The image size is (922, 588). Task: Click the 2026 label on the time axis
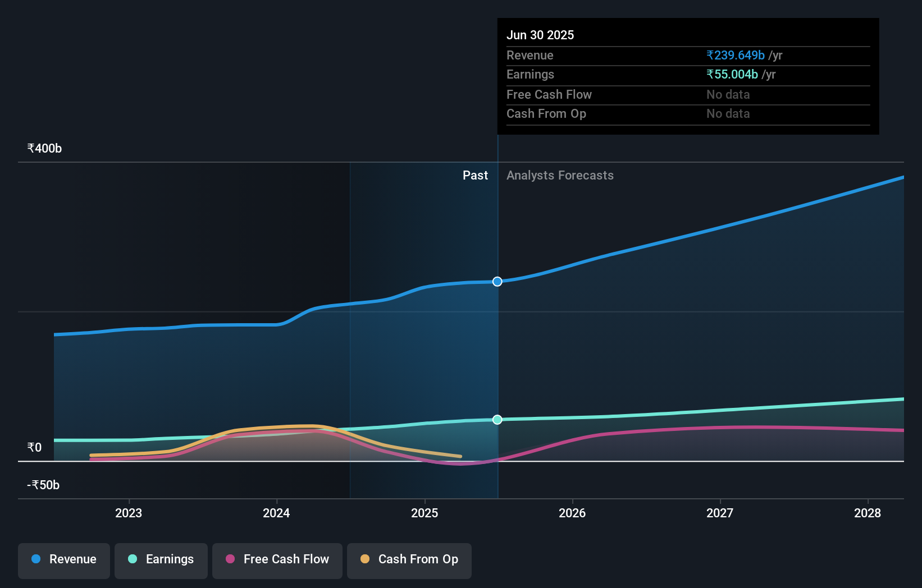[572, 513]
